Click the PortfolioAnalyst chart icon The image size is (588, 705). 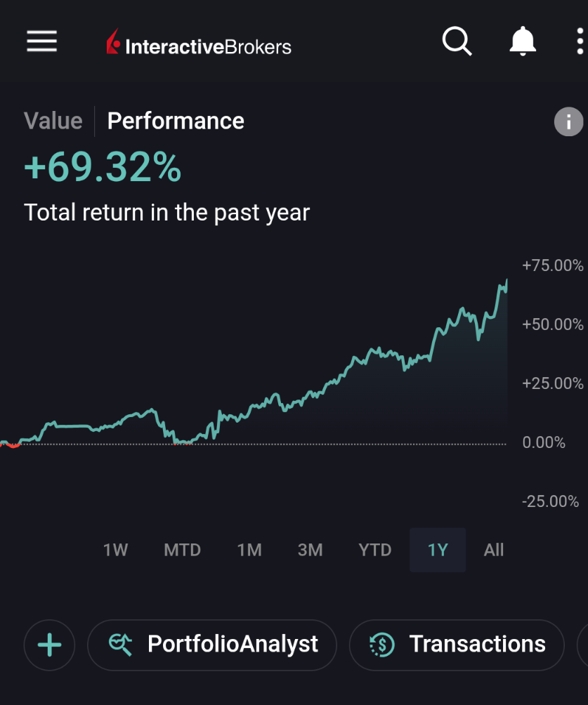tap(122, 644)
